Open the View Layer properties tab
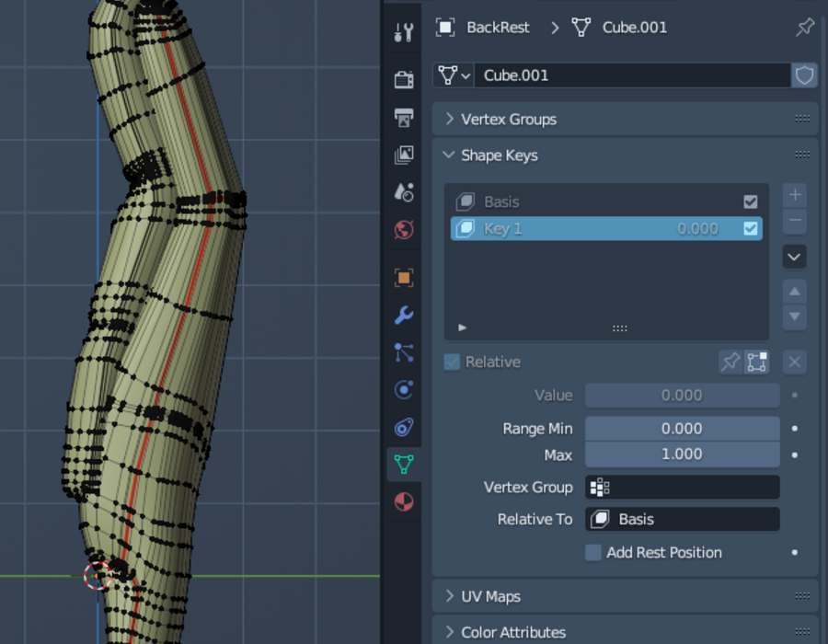Viewport: 828px width, 644px height. 404,155
